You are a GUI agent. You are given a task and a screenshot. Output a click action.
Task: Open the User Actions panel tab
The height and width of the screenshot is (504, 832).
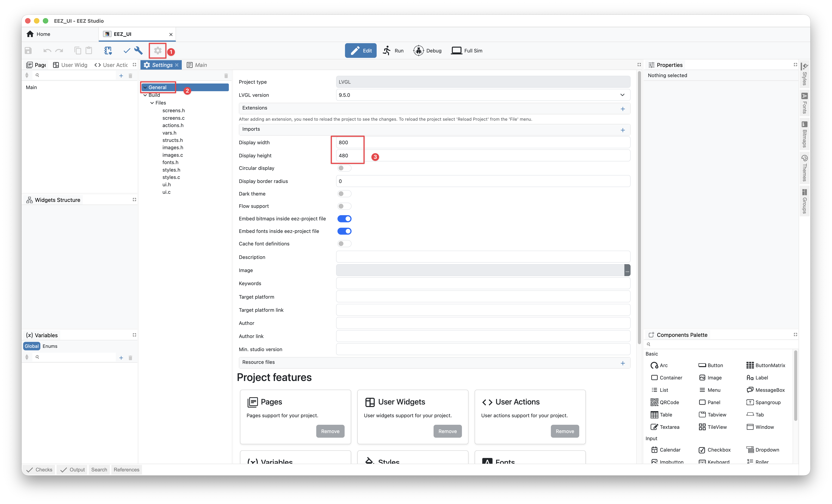click(x=111, y=65)
